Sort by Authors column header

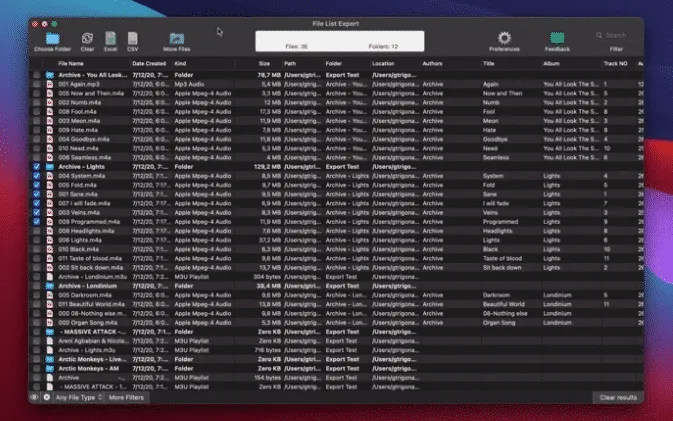tap(432, 64)
